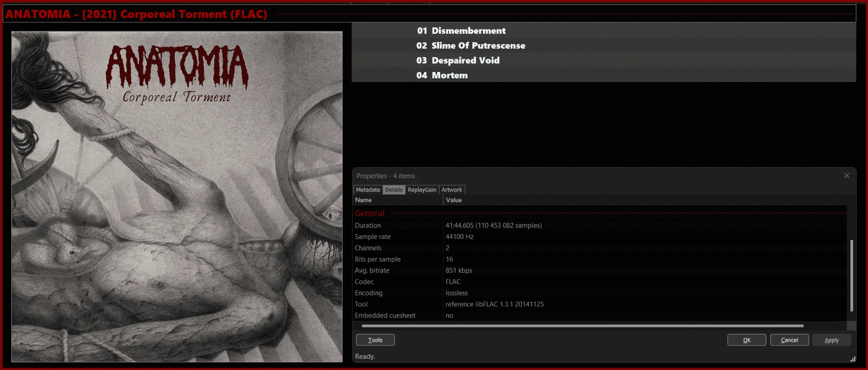Open the ReplayGain tab

point(422,190)
